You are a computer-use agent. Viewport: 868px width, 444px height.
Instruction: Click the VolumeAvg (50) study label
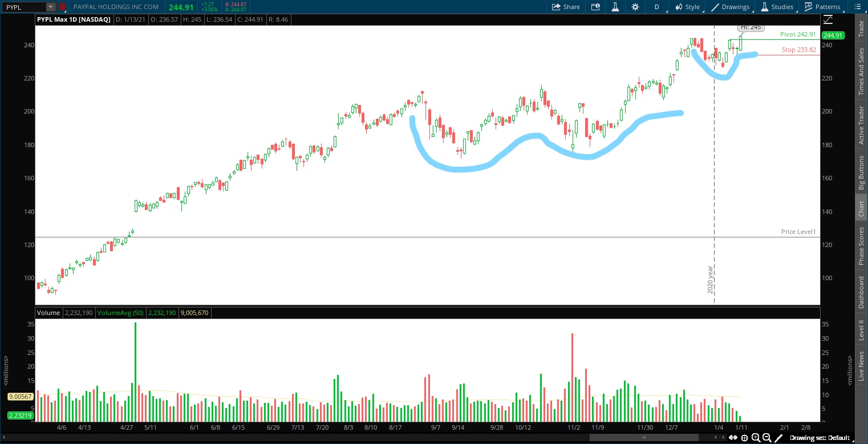120,313
